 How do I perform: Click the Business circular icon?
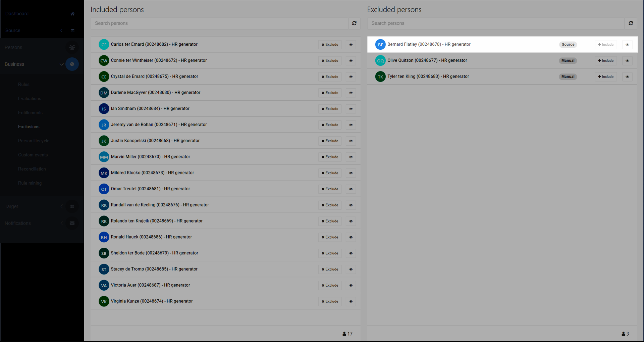click(x=72, y=64)
